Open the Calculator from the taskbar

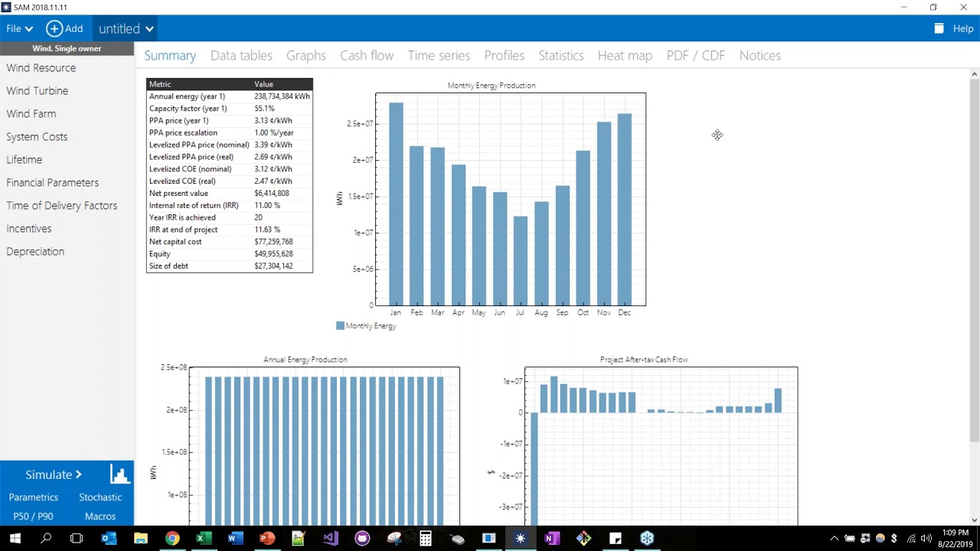pyautogui.click(x=426, y=539)
